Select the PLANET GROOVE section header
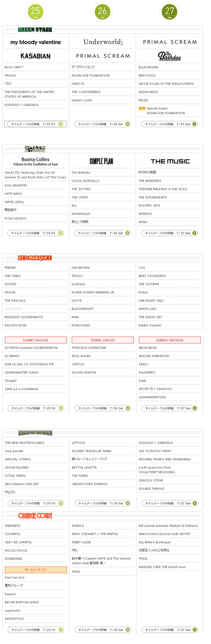The height and width of the screenshot is (644, 211). point(36,340)
